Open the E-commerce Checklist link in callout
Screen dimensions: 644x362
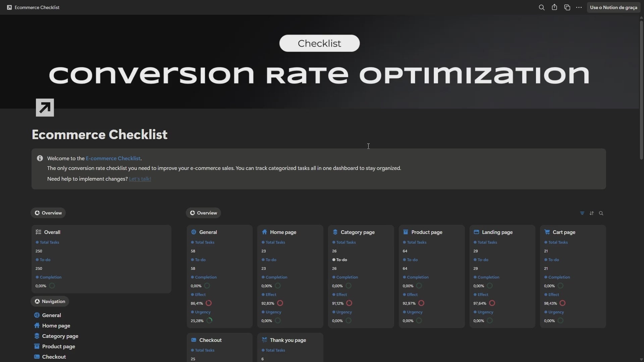[x=113, y=159]
